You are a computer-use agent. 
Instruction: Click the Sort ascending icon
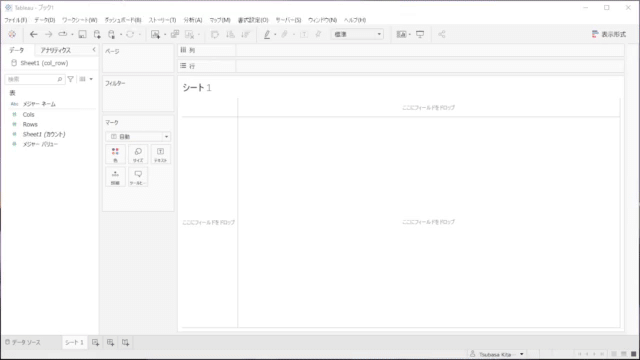pyautogui.click(x=230, y=34)
